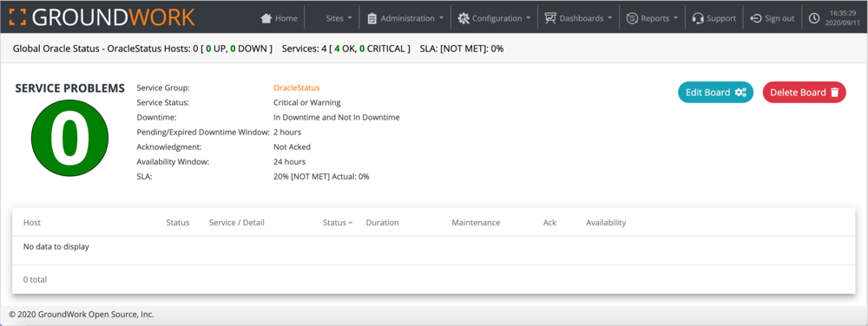Click the Reports icon
This screenshot has height=326, width=868.
coord(632,18)
